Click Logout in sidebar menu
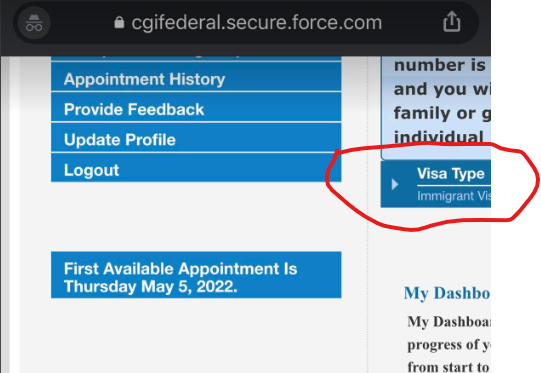Viewport: 541px width, 373px height. point(196,168)
